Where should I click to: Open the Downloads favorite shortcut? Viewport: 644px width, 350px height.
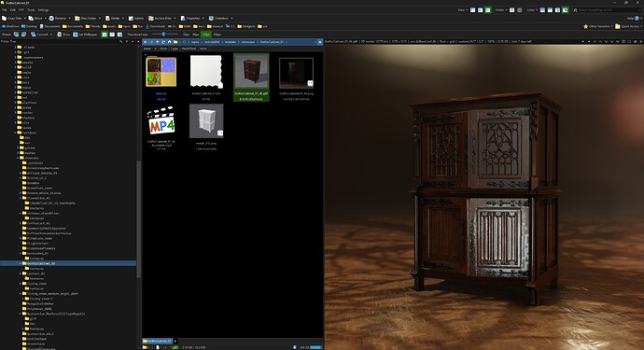[x=155, y=26]
